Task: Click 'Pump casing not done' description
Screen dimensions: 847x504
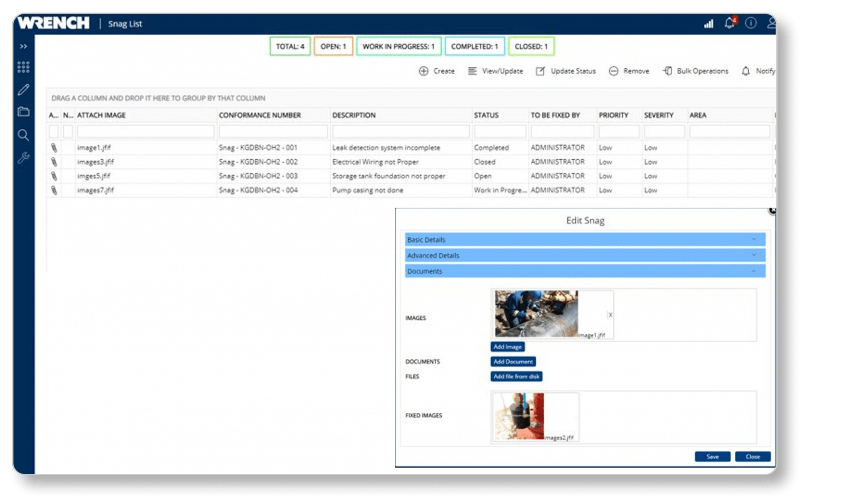Action: 368,190
